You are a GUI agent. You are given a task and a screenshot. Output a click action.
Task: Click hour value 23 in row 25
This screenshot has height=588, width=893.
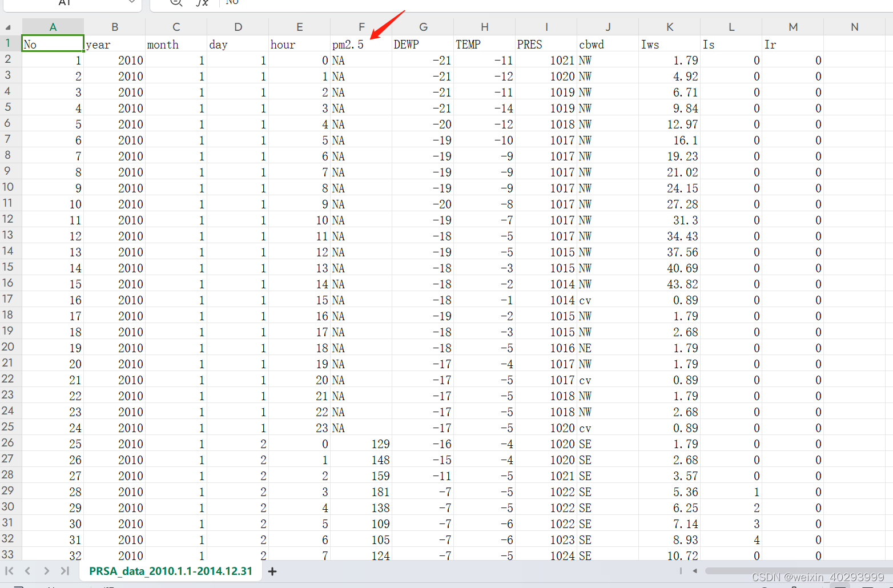pos(300,428)
